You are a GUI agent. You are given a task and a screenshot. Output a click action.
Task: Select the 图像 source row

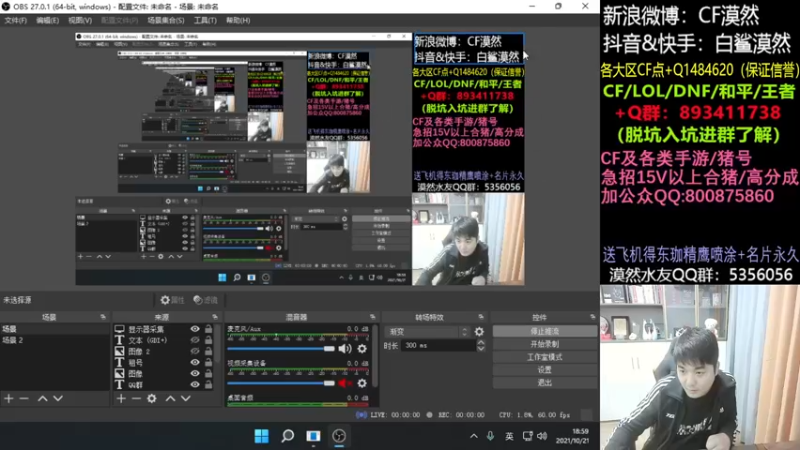[x=164, y=373]
